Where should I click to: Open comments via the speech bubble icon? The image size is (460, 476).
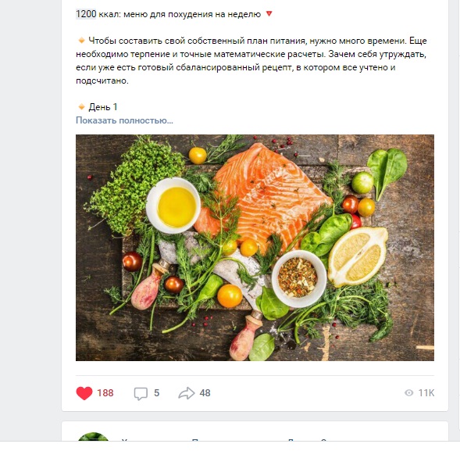[141, 393]
